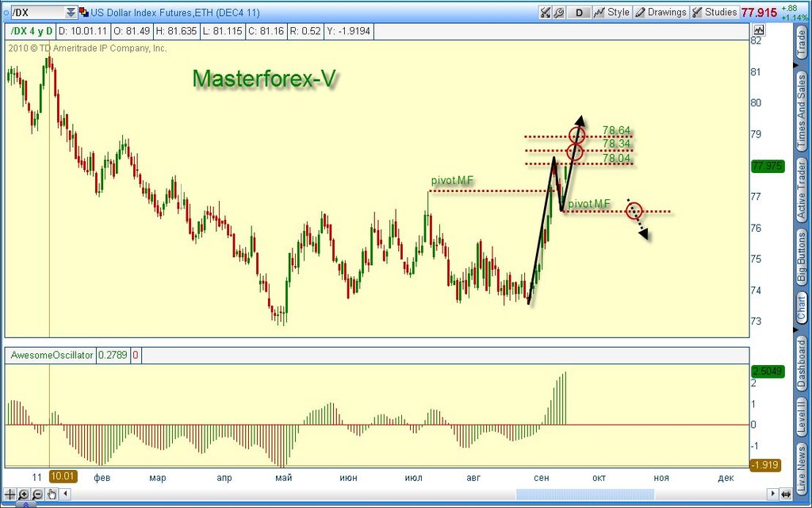The width and height of the screenshot is (812, 508).
Task: Click the small chart icon above price axis
Action: click(759, 29)
